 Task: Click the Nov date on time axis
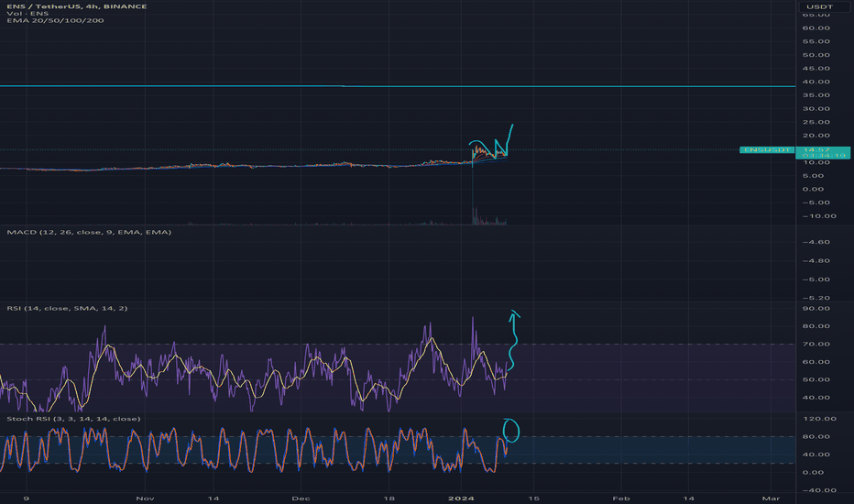click(x=145, y=499)
